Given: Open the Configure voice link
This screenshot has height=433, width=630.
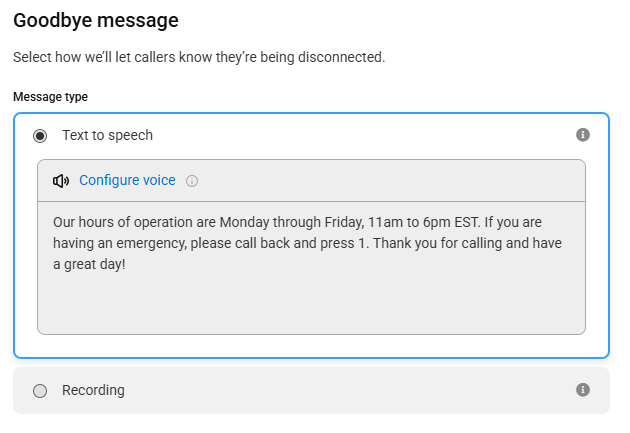Looking at the screenshot, I should [127, 180].
